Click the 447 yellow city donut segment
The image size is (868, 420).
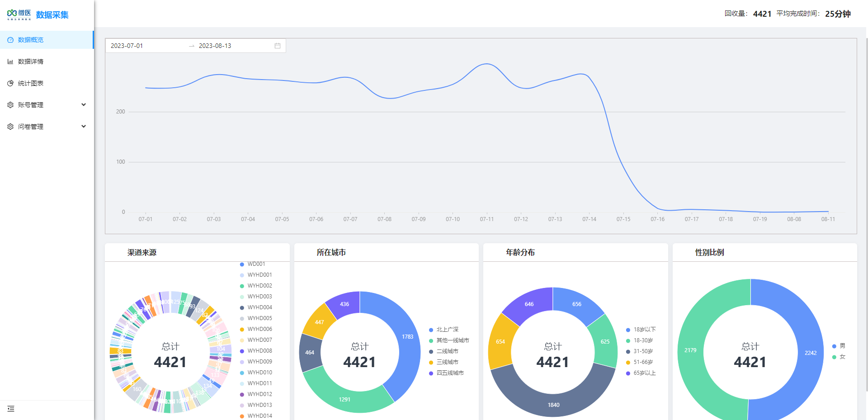(320, 322)
